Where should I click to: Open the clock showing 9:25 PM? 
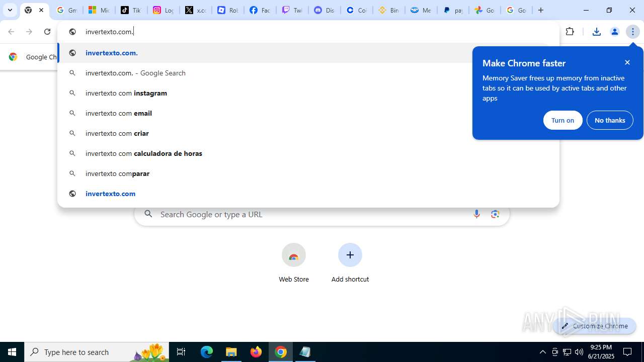tap(602, 352)
